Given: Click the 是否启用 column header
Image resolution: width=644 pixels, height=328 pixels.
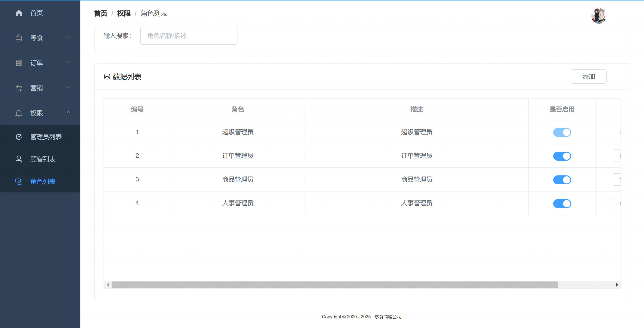Looking at the screenshot, I should coord(562,109).
